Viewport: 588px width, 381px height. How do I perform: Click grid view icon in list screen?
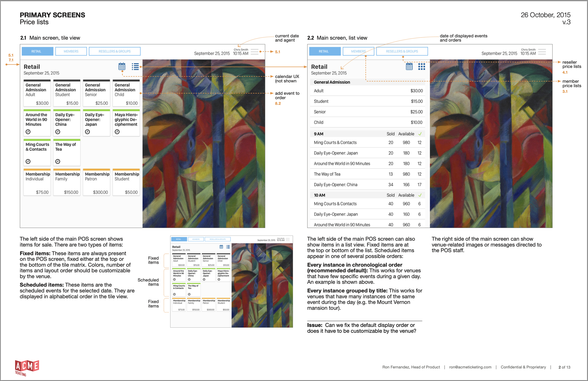[421, 67]
